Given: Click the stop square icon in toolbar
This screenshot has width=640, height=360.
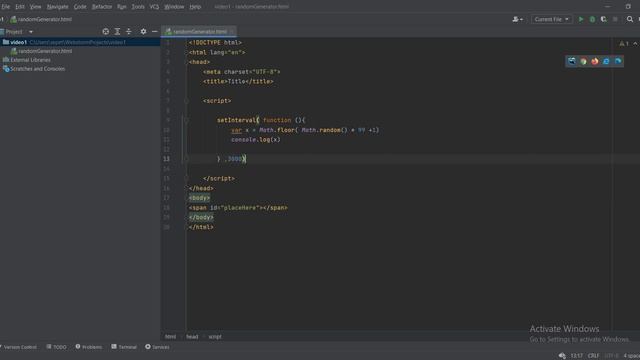Looking at the screenshot, I should pos(615,19).
